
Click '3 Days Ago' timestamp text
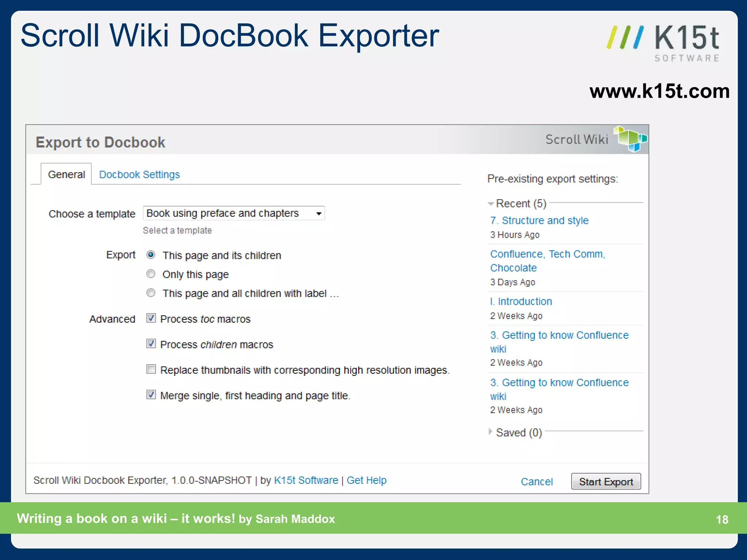point(512,282)
